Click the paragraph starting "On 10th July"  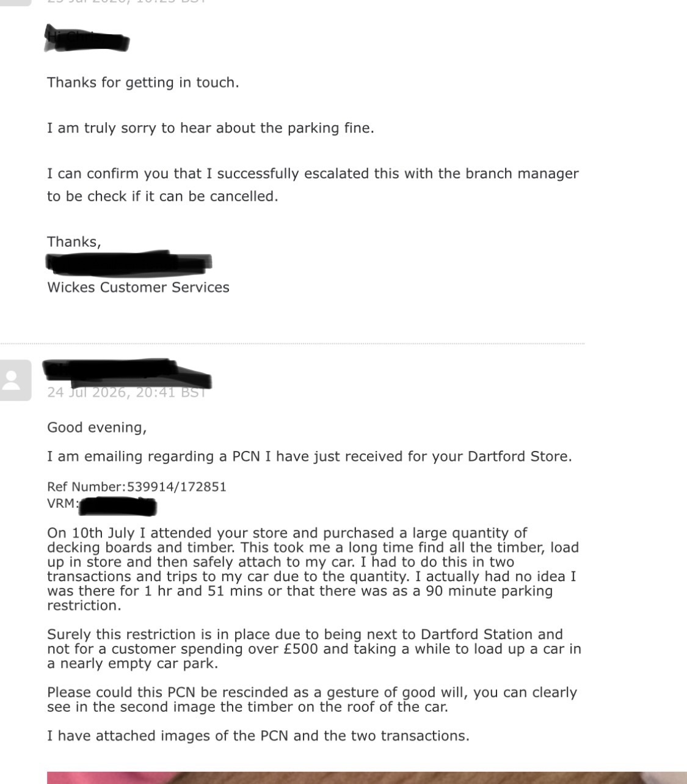pyautogui.click(x=313, y=569)
